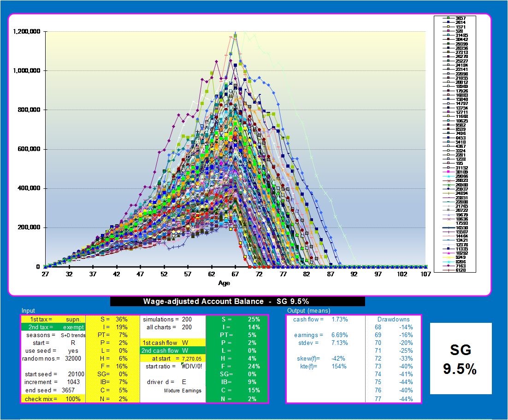
Task: Select the 1st tax value supn.
Action: pos(73,319)
